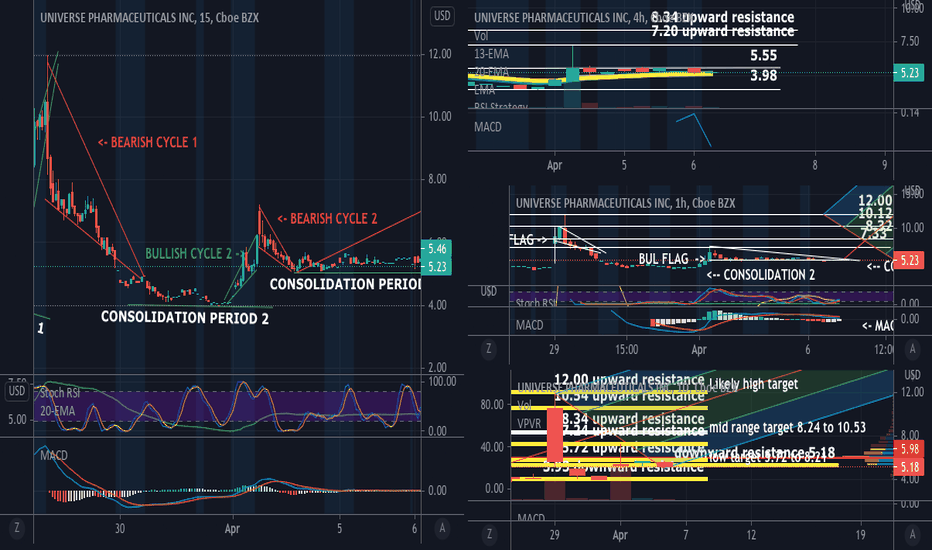Click the Z timezone button on bottom-right chart
The height and width of the screenshot is (550, 932).
point(489,534)
